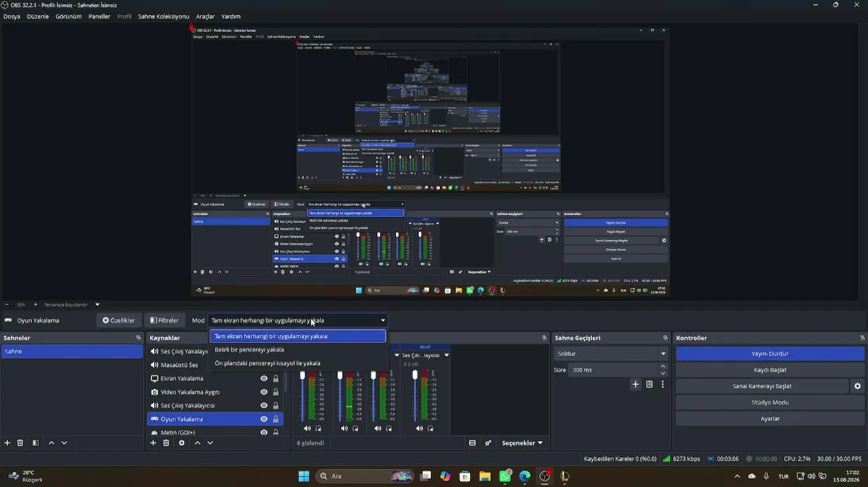Zoom in preview with plus icon
This screenshot has height=487, width=868.
(36, 304)
